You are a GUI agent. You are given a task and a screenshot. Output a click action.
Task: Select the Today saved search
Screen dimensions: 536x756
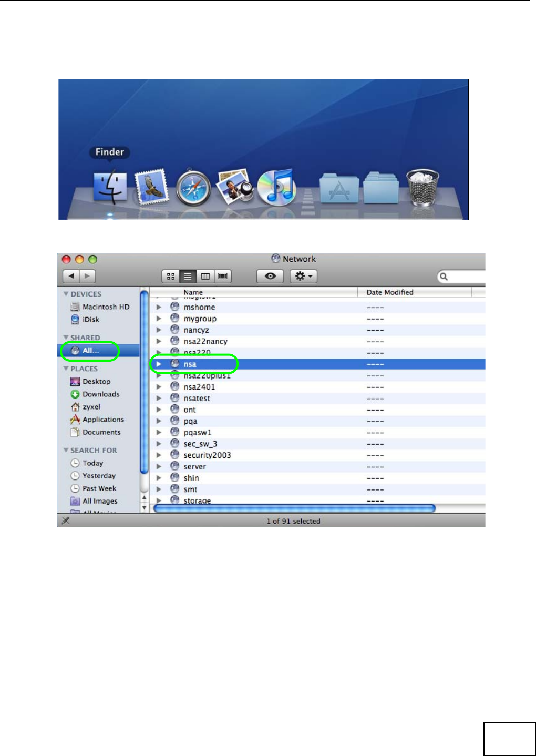[x=87, y=463]
